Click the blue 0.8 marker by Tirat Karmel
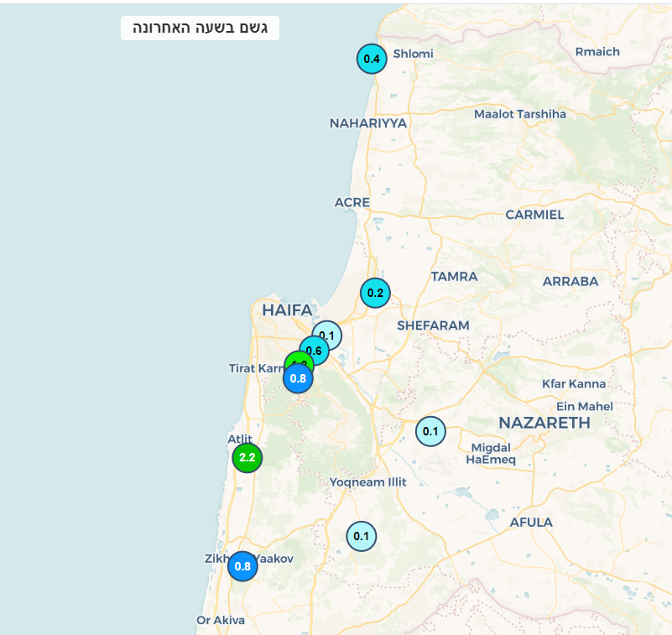The image size is (672, 635). pyautogui.click(x=298, y=378)
